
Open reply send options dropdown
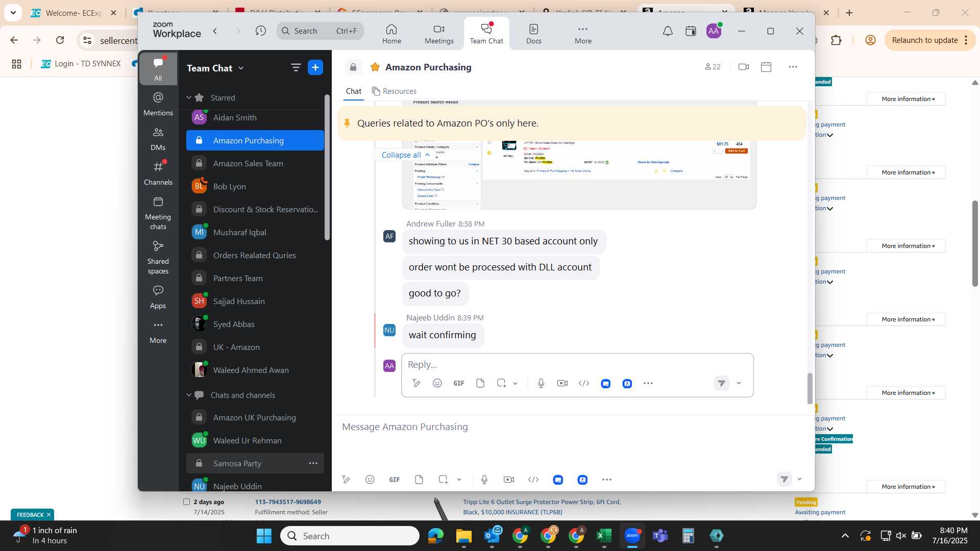coord(739,383)
